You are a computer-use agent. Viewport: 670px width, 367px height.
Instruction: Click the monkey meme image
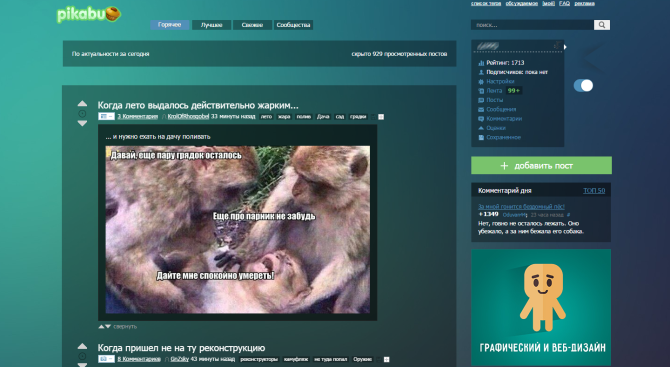[x=238, y=229]
